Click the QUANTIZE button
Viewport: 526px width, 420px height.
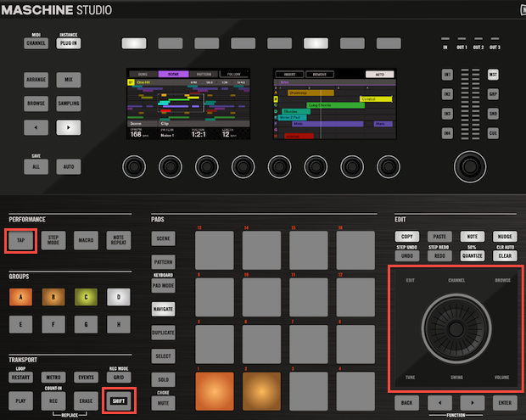click(x=472, y=255)
